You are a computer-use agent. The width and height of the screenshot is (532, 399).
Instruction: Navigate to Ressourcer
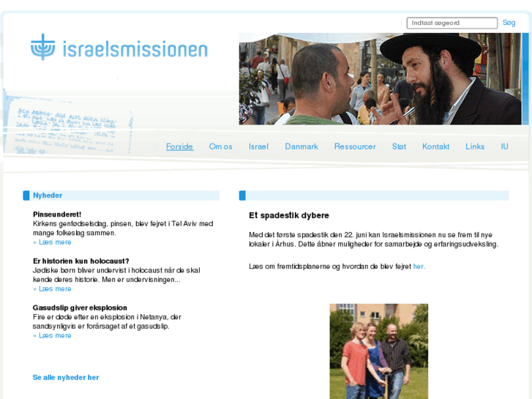355,146
